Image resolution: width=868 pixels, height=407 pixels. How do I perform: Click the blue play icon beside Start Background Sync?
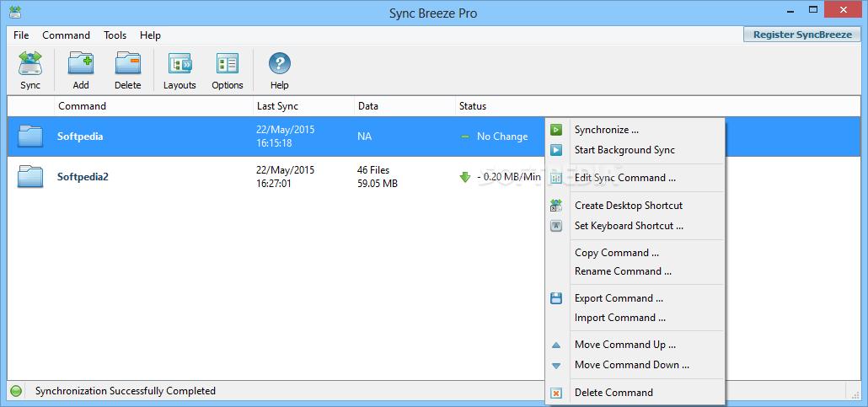[x=556, y=150]
